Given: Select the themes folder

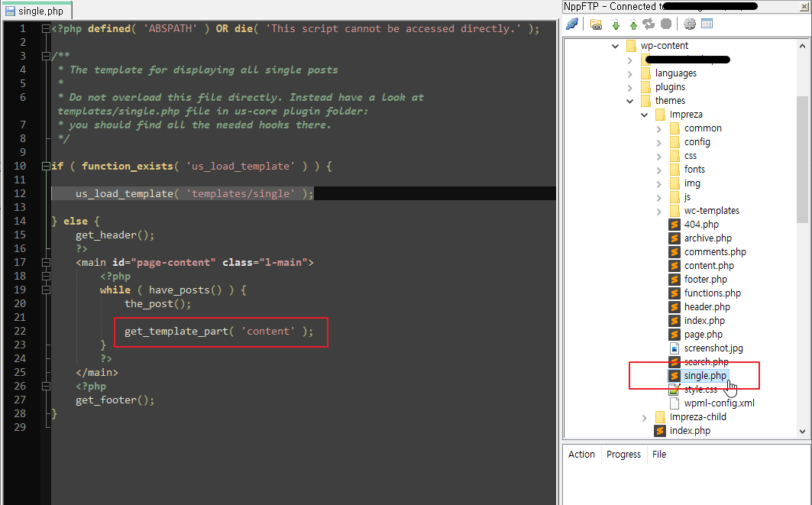Looking at the screenshot, I should [x=670, y=101].
